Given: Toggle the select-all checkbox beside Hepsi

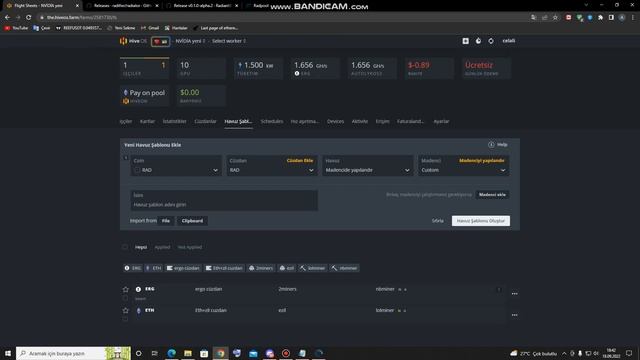Looking at the screenshot, I should pos(125,247).
